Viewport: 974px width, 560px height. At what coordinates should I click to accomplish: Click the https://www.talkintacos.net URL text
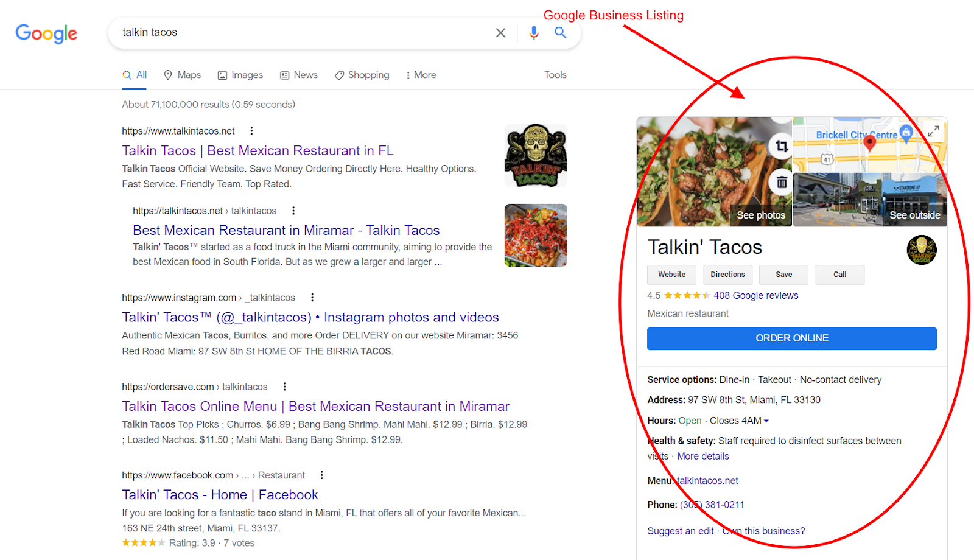coord(178,131)
